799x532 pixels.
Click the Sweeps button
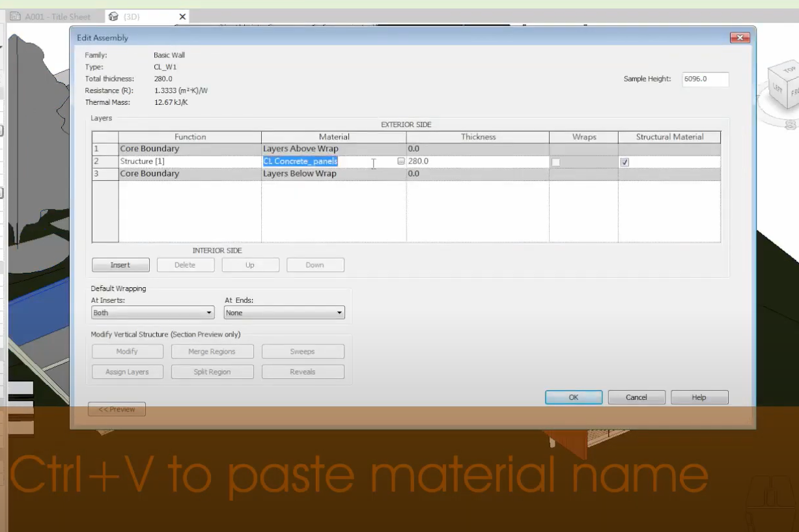point(303,352)
